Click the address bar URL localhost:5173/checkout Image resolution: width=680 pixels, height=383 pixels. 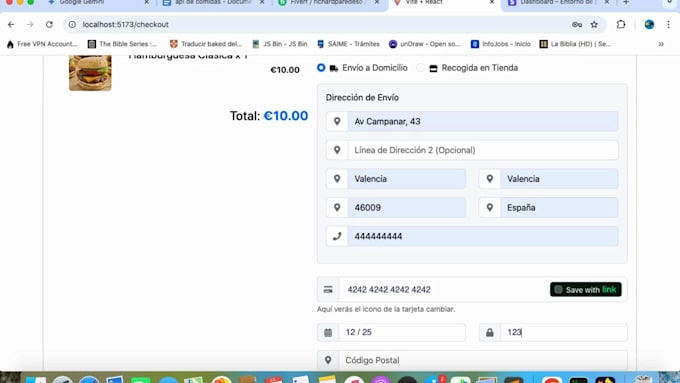pos(125,25)
